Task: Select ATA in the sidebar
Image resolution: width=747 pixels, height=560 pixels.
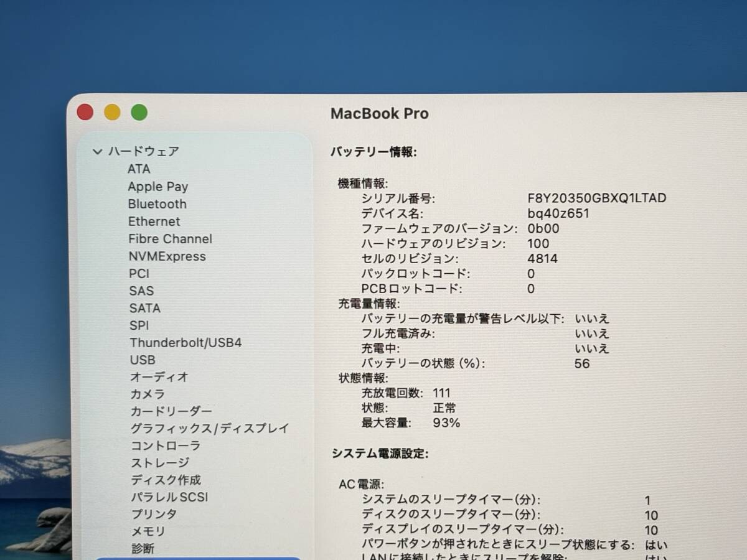Action: point(139,169)
